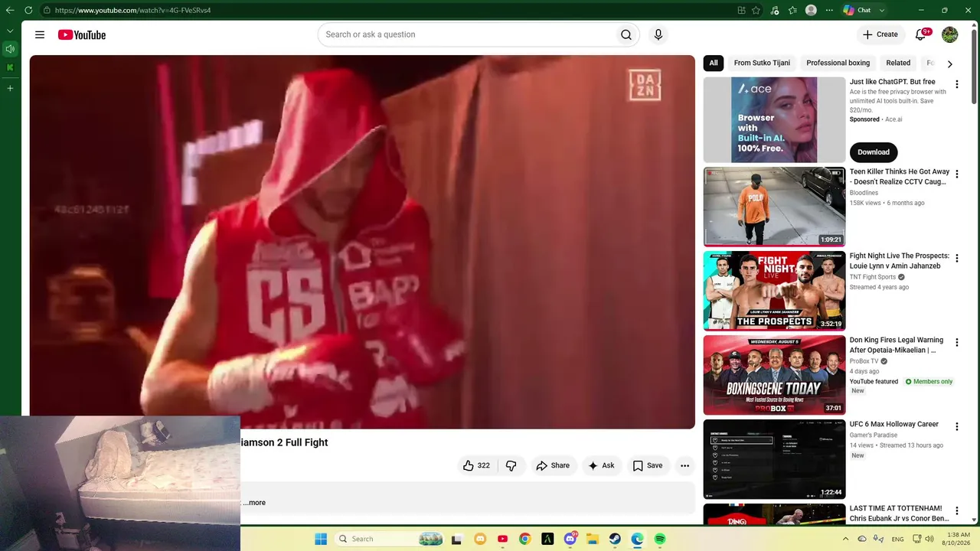Open options for the Ace ad

[956, 85]
